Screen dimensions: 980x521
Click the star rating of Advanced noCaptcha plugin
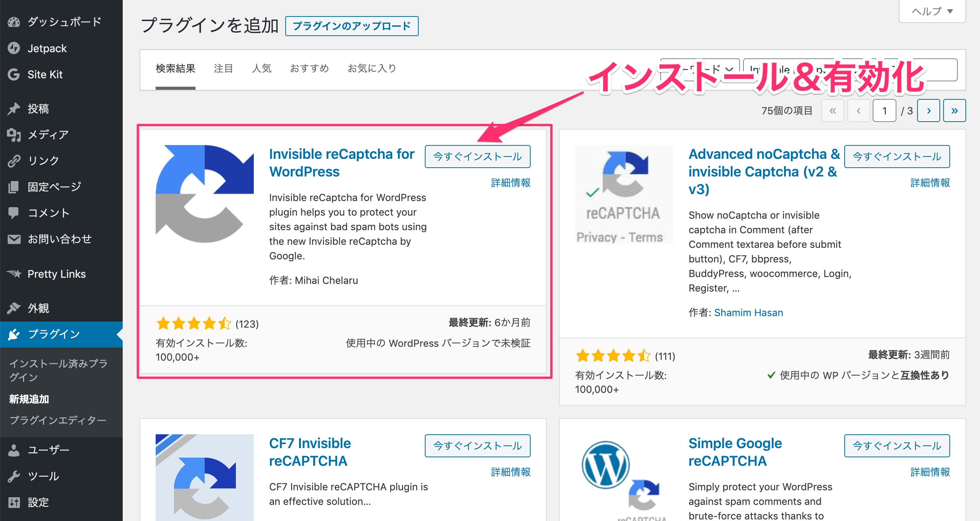(613, 356)
